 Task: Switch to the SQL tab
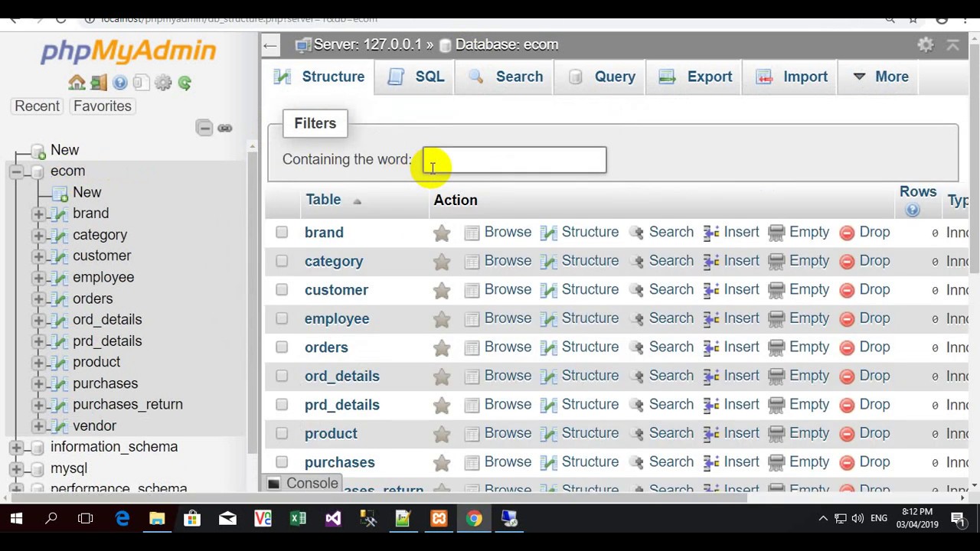pyautogui.click(x=429, y=77)
